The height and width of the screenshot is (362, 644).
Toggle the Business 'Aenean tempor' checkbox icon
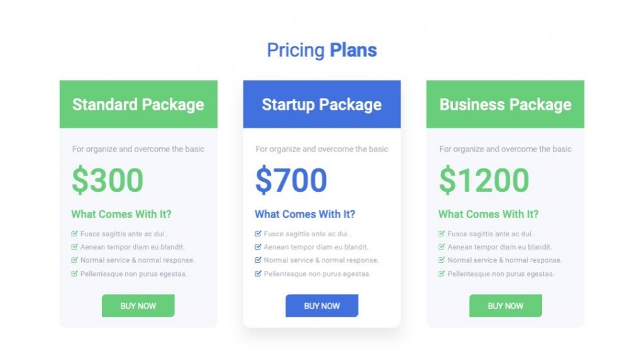[x=441, y=246]
